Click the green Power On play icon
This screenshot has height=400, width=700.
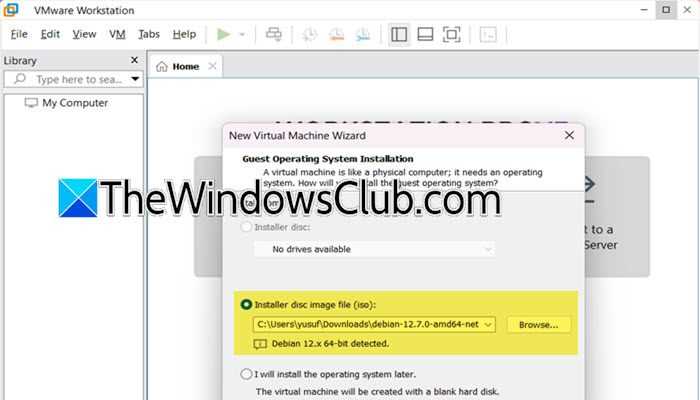pos(223,34)
